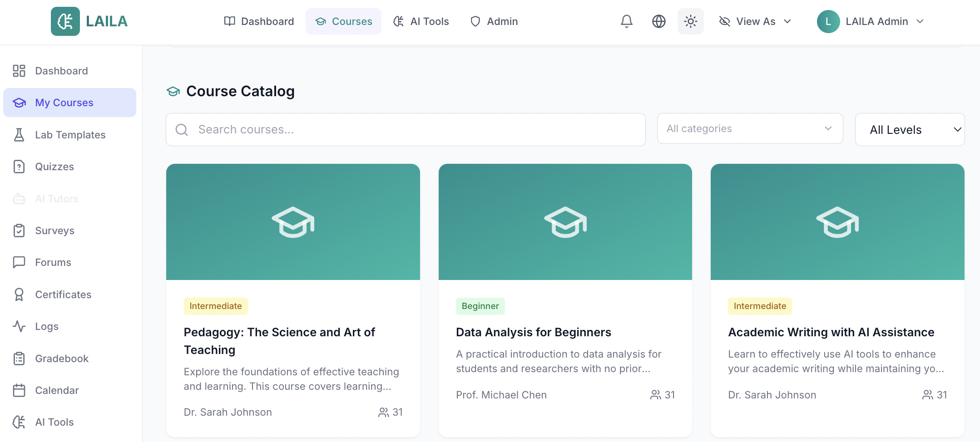Screen dimensions: 980x442
Task: Select the Lab Templates sidebar icon
Action: coord(19,135)
